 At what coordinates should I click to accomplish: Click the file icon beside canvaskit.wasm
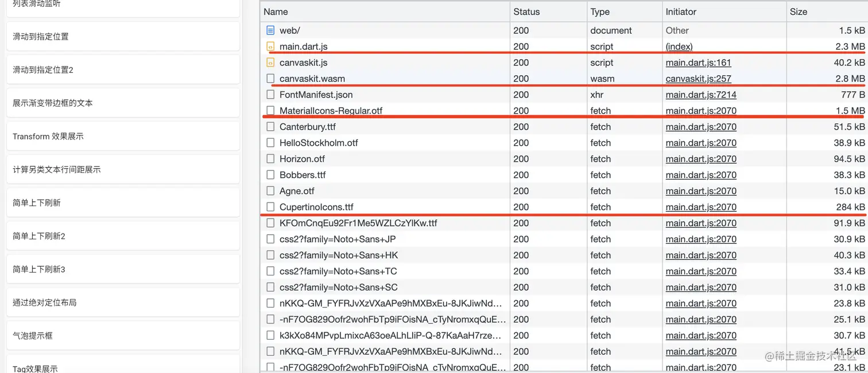click(270, 79)
